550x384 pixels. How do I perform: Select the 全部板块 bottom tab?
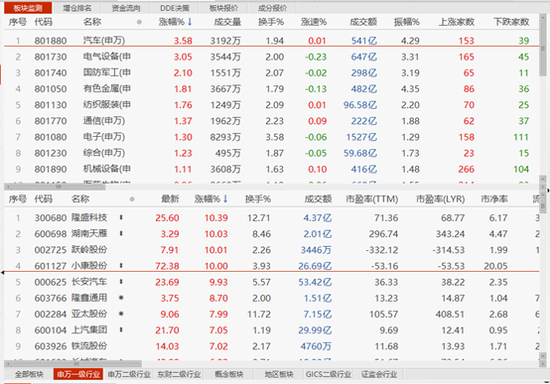click(x=29, y=374)
